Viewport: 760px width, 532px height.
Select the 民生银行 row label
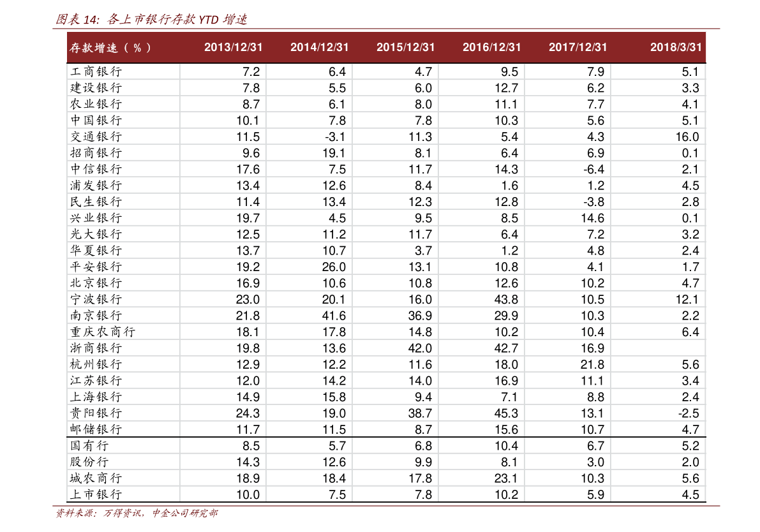(x=96, y=202)
